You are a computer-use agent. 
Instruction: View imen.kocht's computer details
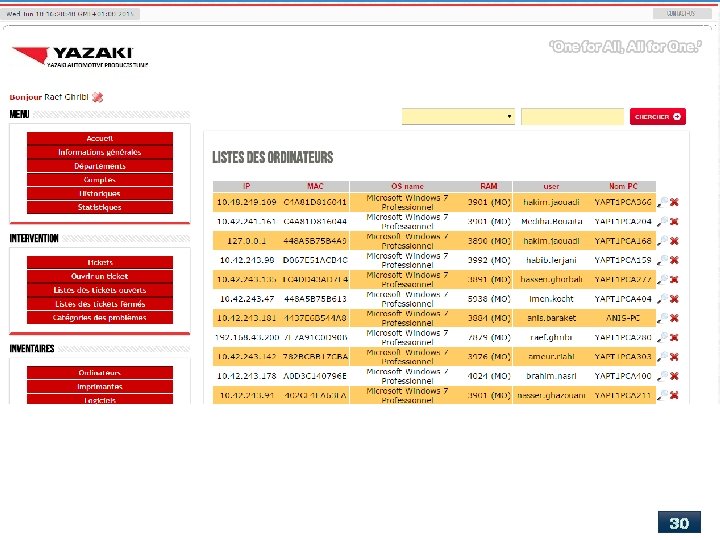[x=663, y=298]
